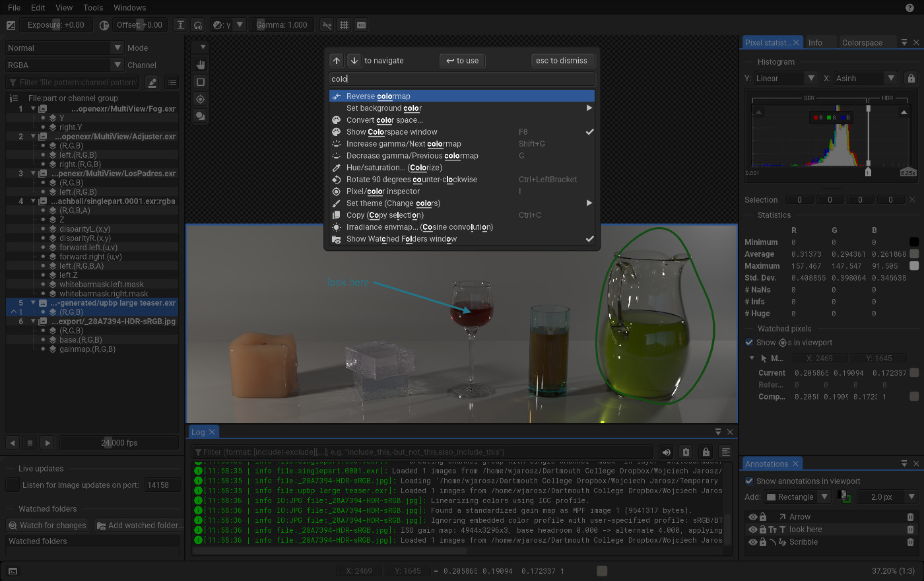This screenshot has width=924, height=581.
Task: Choose Convert color space command
Action: (x=462, y=120)
